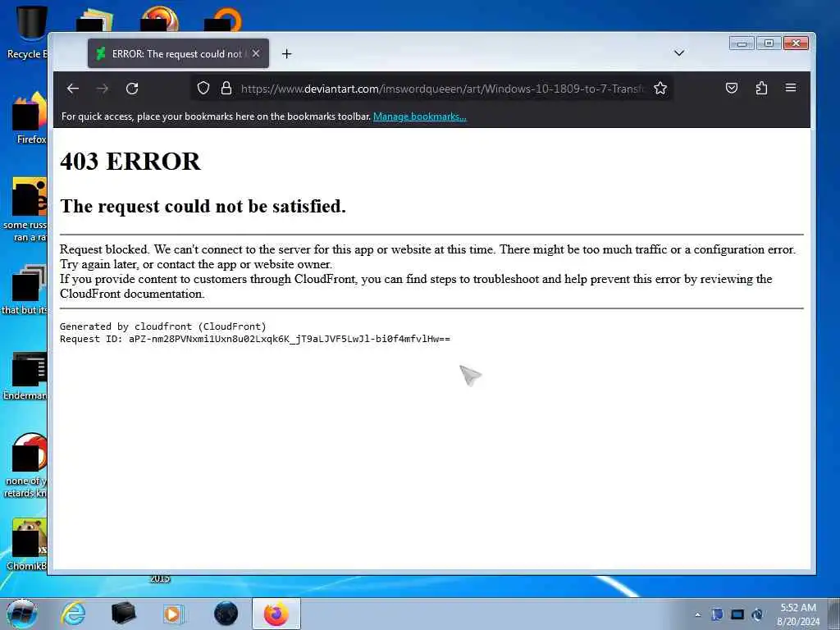Open the clock showing 5:52 AM
The height and width of the screenshot is (630, 840).
pos(798,614)
